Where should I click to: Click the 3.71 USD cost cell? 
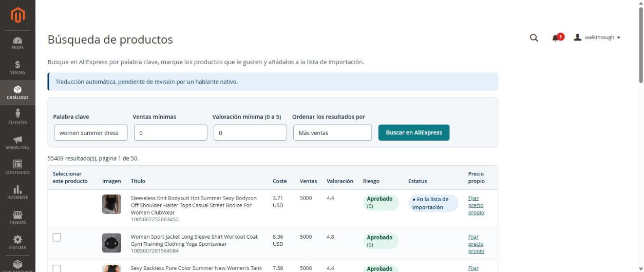pos(278,201)
